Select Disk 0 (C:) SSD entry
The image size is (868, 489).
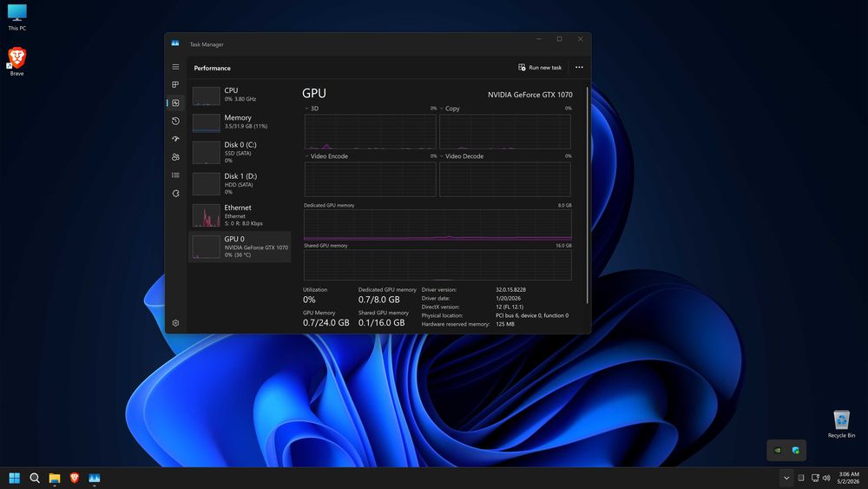tap(240, 152)
